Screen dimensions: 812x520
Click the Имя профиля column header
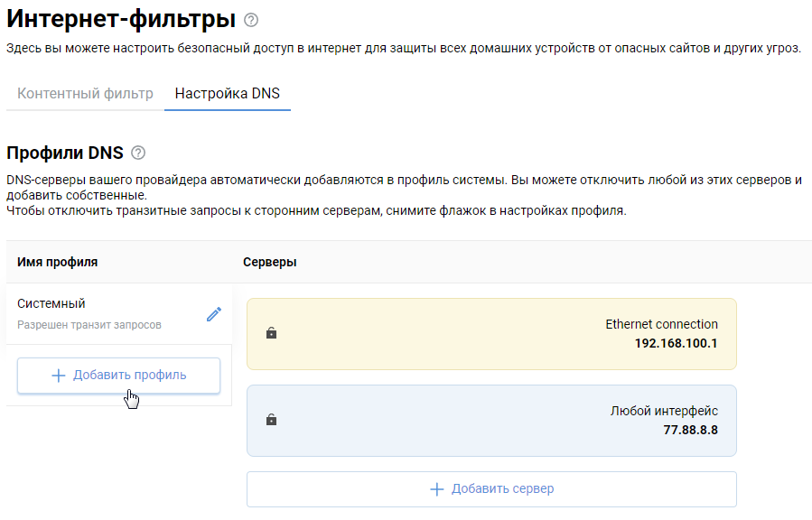[58, 262]
